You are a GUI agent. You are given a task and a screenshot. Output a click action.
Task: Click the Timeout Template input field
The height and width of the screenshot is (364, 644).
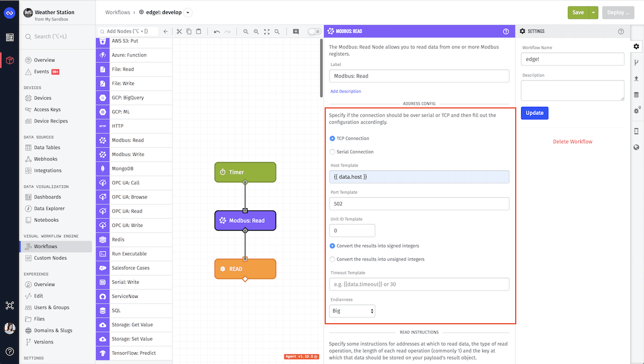point(419,284)
